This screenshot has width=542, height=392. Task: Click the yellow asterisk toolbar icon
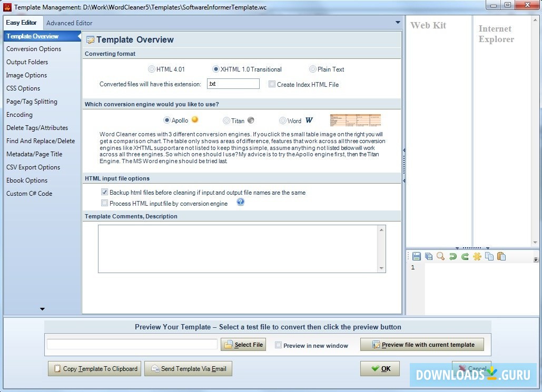pyautogui.click(x=477, y=256)
